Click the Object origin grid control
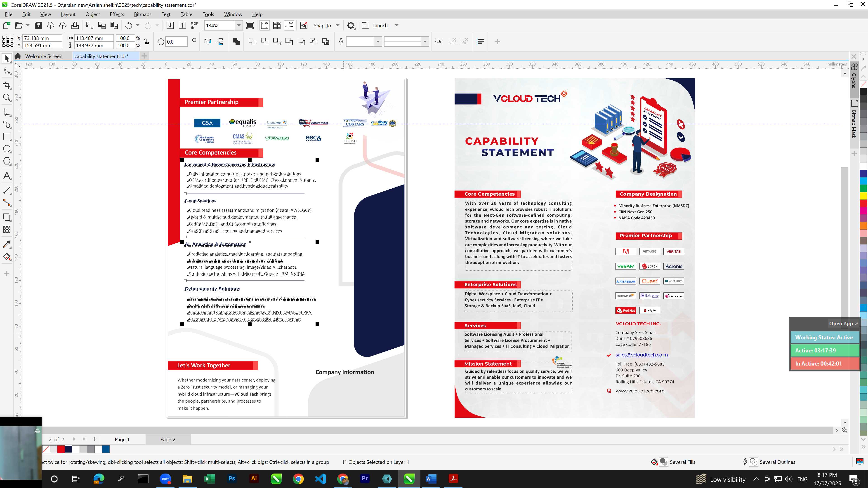 pyautogui.click(x=8, y=41)
